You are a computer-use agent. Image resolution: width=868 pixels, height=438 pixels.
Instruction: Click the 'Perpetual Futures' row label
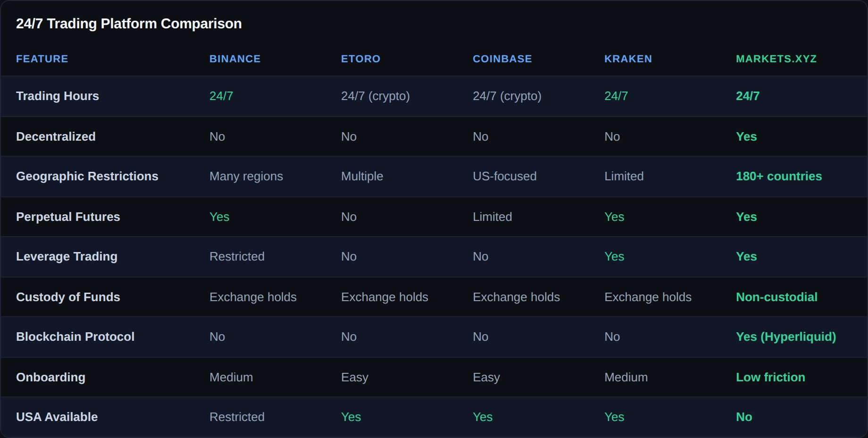click(68, 217)
